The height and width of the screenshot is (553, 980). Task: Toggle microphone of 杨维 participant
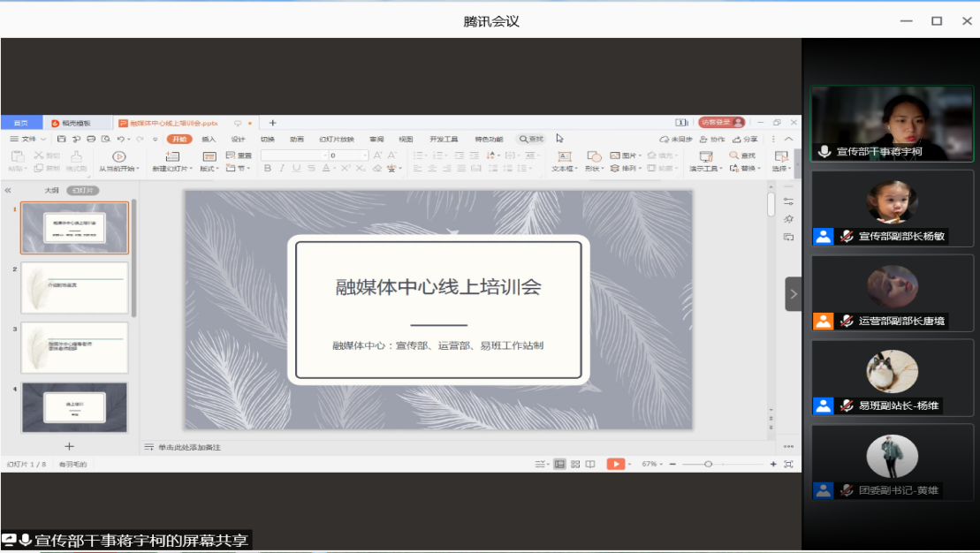(847, 405)
